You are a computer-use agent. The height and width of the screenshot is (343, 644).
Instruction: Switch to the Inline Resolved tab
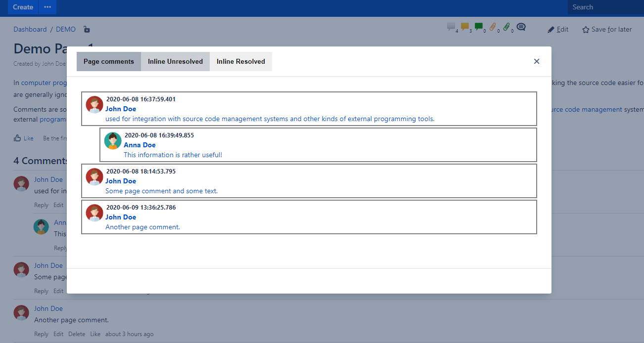240,61
